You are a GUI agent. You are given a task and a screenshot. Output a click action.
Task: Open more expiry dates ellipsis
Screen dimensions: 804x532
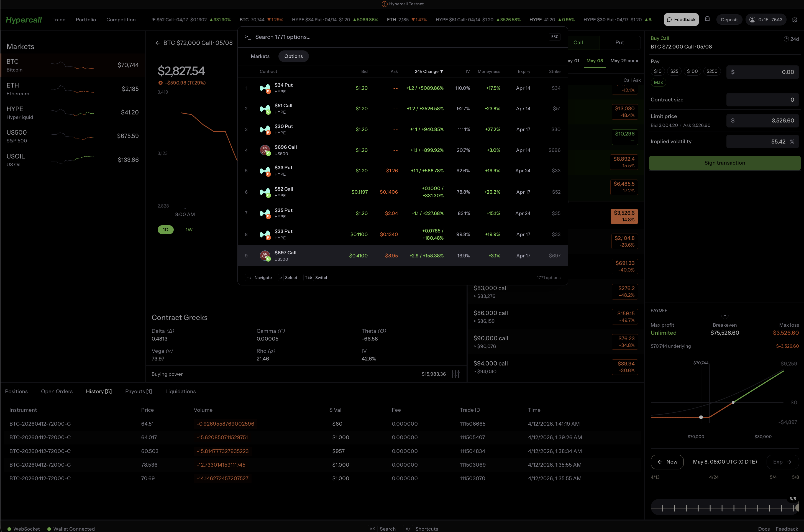pyautogui.click(x=633, y=61)
